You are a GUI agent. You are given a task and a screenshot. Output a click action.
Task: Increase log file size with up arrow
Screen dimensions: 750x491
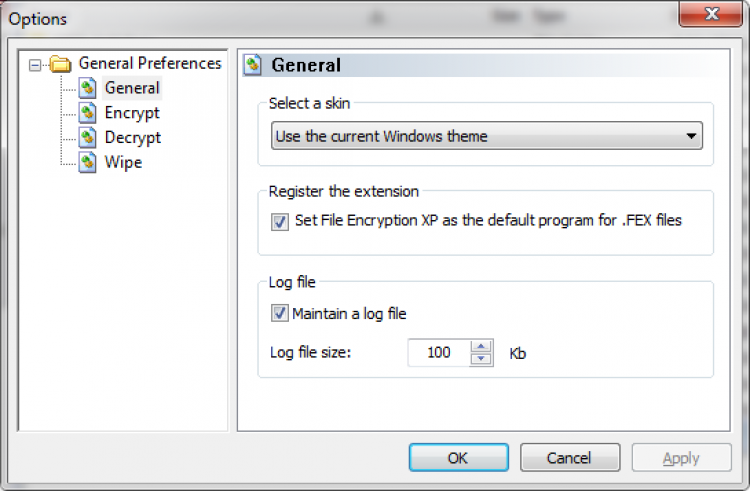click(482, 347)
